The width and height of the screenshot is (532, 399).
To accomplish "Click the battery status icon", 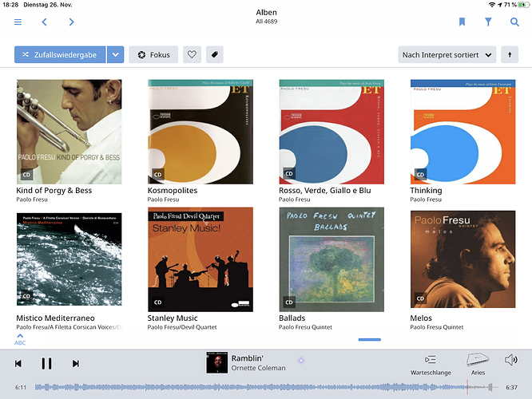I will (522, 5).
